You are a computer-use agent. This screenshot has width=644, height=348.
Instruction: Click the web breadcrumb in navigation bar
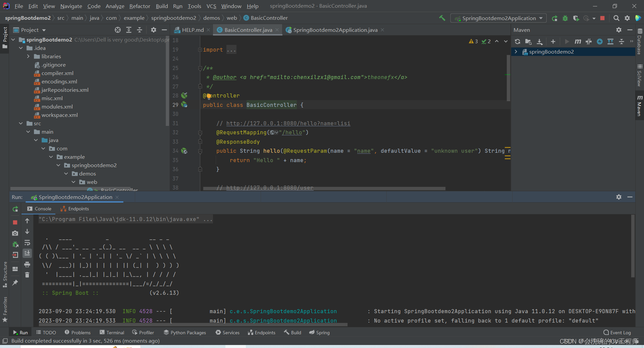[x=232, y=18]
